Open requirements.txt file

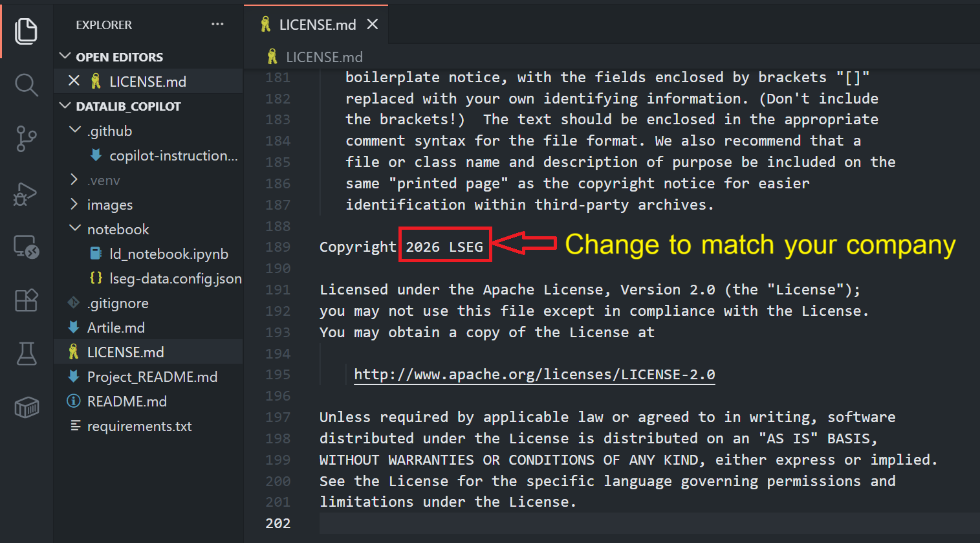point(148,426)
